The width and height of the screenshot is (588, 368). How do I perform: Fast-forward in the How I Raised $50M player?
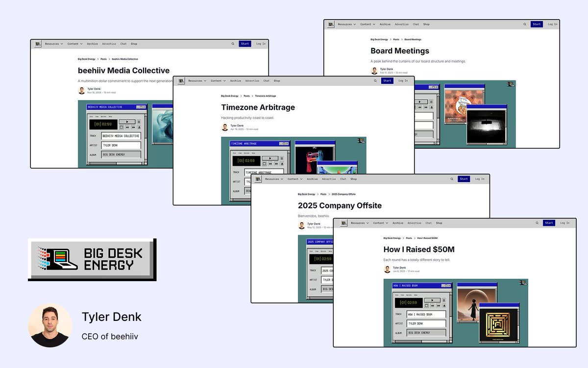(x=438, y=306)
